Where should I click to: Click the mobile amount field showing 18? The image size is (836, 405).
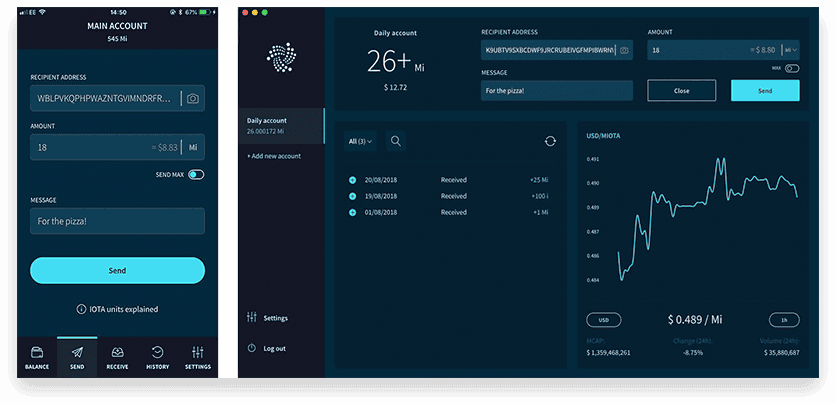(x=117, y=148)
